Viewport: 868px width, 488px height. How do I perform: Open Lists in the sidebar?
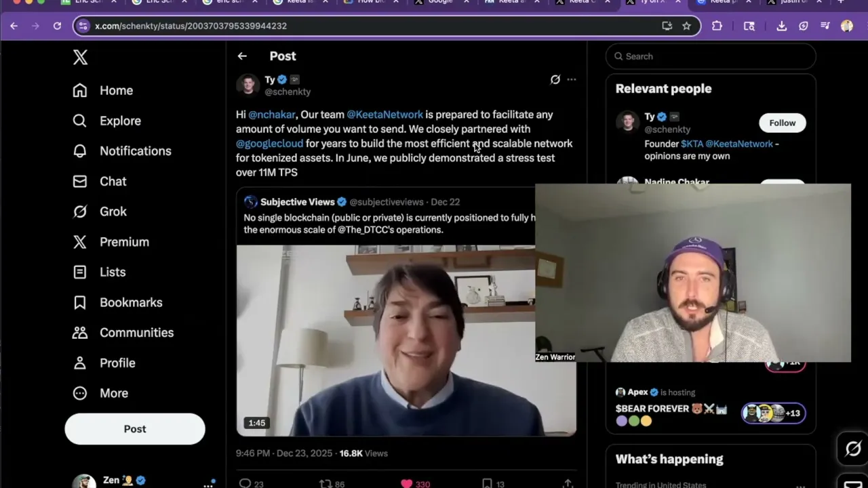(99, 272)
